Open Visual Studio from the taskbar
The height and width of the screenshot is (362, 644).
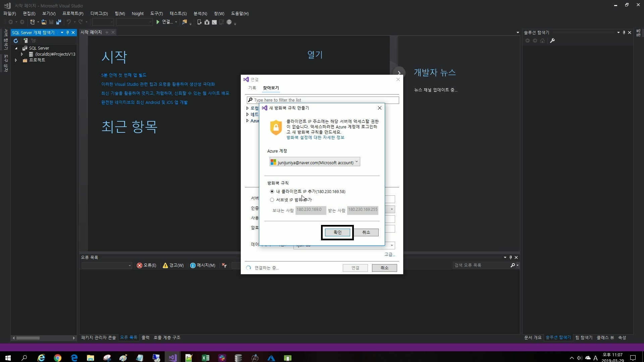[x=172, y=358]
